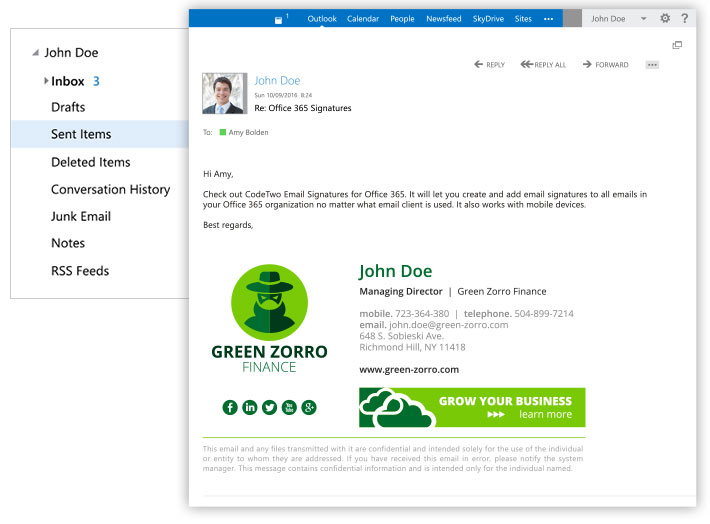Image resolution: width=710 pixels, height=524 pixels.
Task: Select the Inbox folder
Action: coord(68,81)
